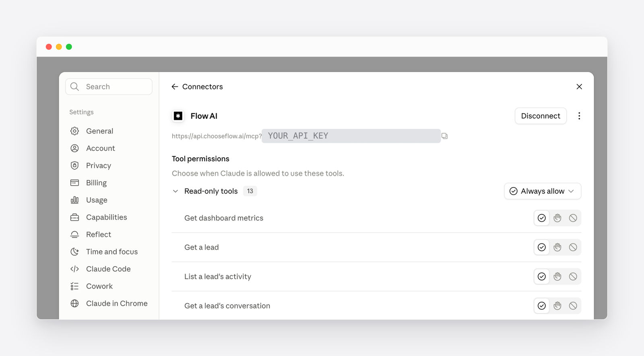Set Get a lead's conversation to needs approval

[x=557, y=306]
